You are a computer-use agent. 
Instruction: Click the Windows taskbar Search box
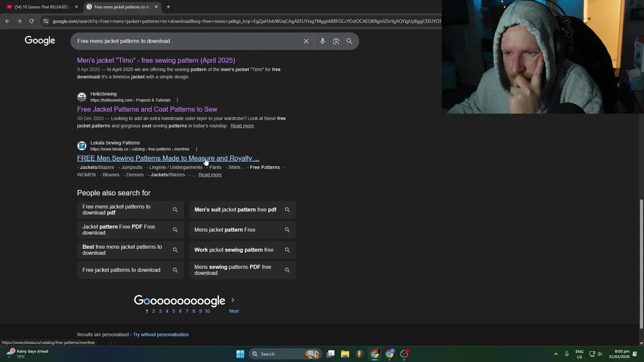(285, 354)
